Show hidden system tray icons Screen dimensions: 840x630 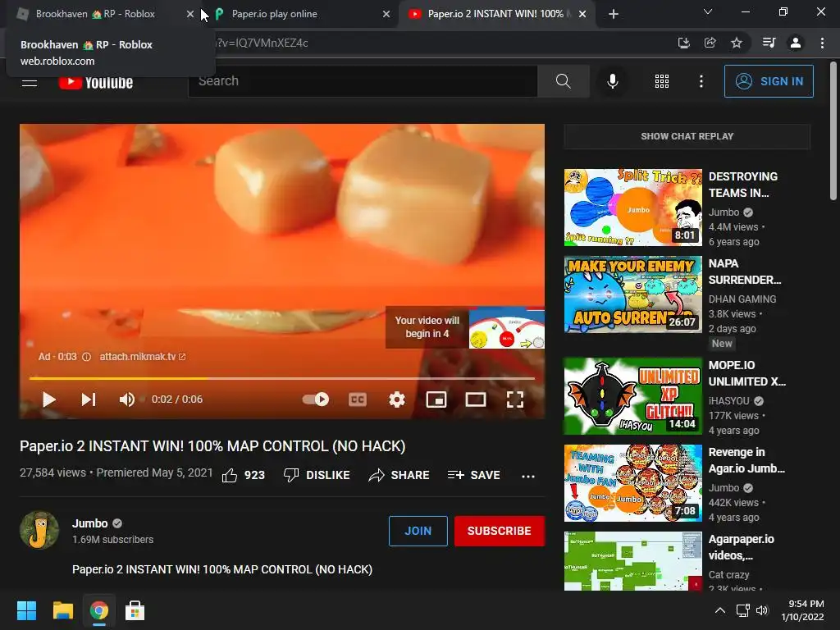click(720, 610)
